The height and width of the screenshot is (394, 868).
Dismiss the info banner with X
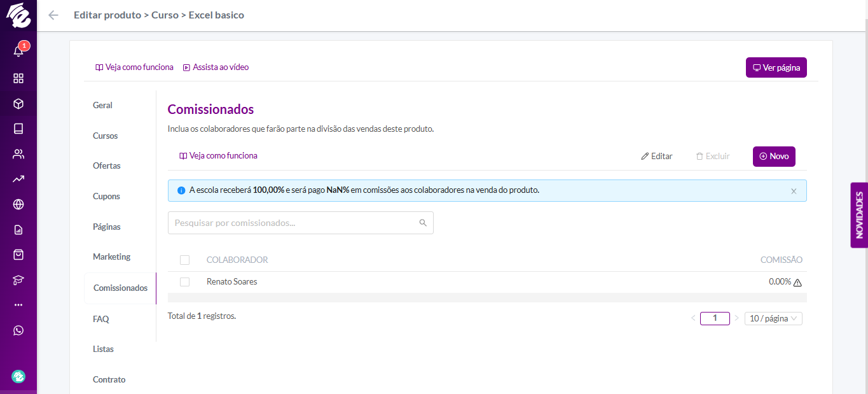point(794,191)
